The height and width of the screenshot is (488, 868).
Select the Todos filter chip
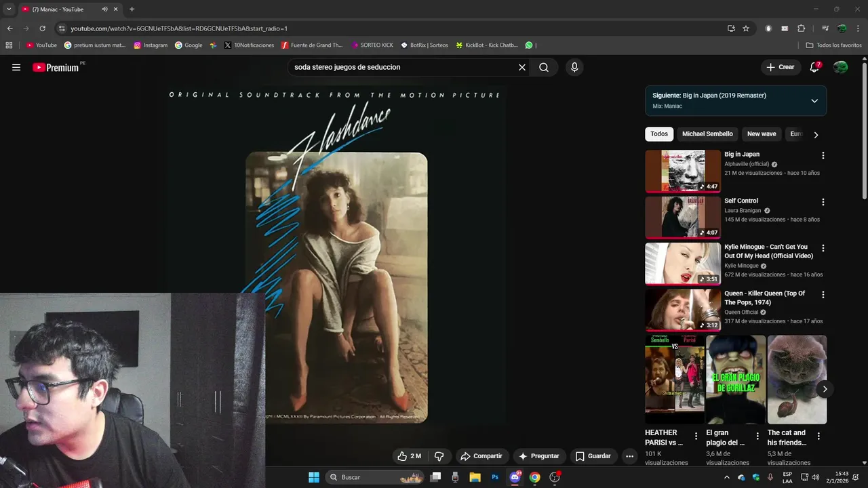click(659, 134)
